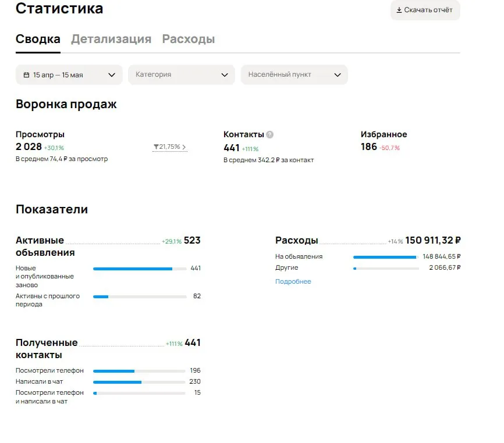504x443 pixels.
Task: Expand the Населённый пункт dropdown
Action: coord(294,75)
